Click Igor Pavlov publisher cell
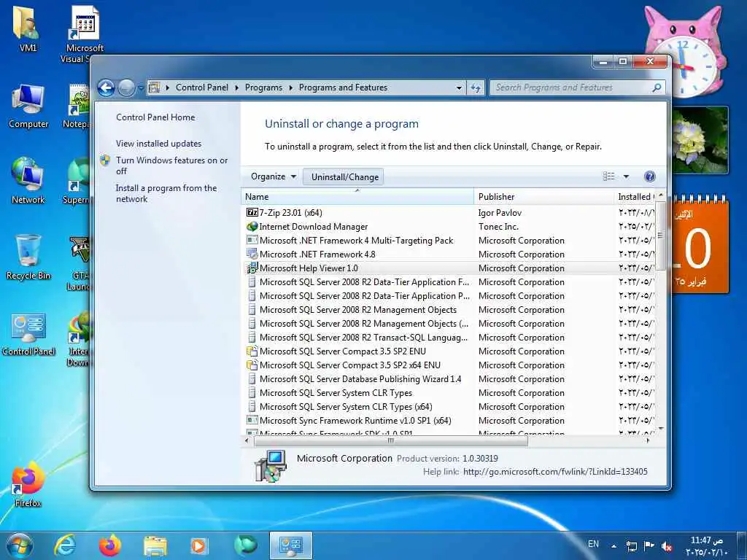The width and height of the screenshot is (747, 560). point(500,213)
